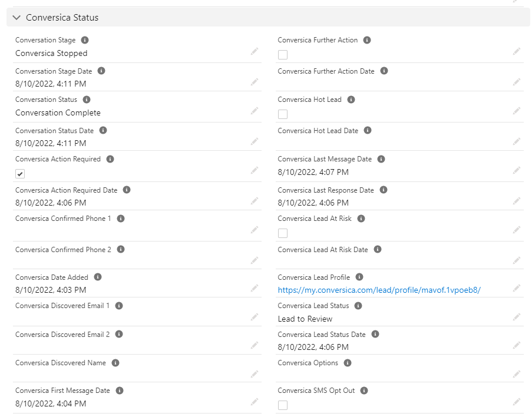This screenshot has height=420, width=532.
Task: Show info for Conversica Lead Status
Action: tap(358, 306)
